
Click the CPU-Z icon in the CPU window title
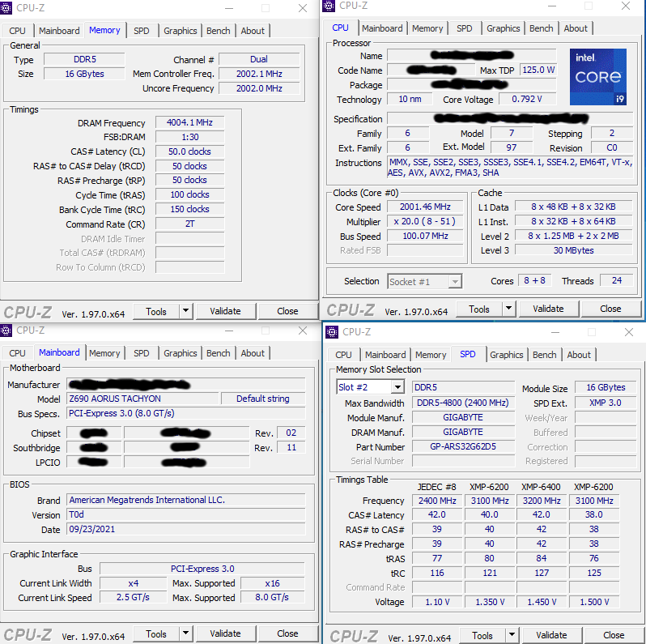pos(329,6)
